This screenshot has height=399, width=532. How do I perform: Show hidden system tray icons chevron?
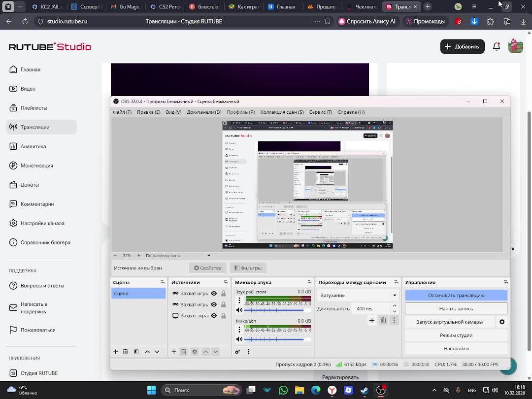[x=434, y=390]
